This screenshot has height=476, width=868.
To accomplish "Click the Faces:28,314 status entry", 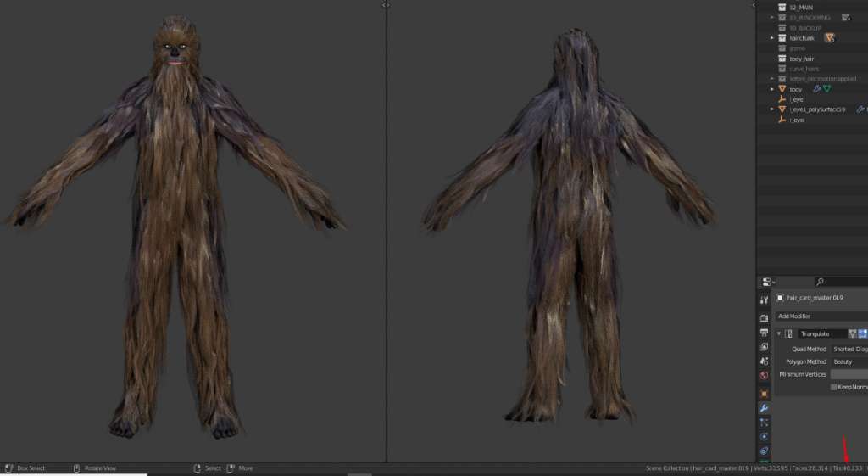I will tap(810, 468).
